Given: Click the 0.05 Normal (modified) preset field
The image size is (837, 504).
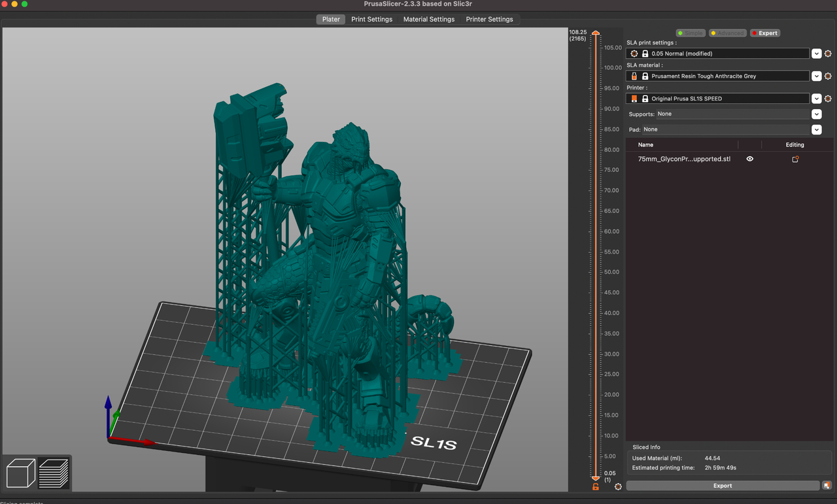Looking at the screenshot, I should pos(718,54).
